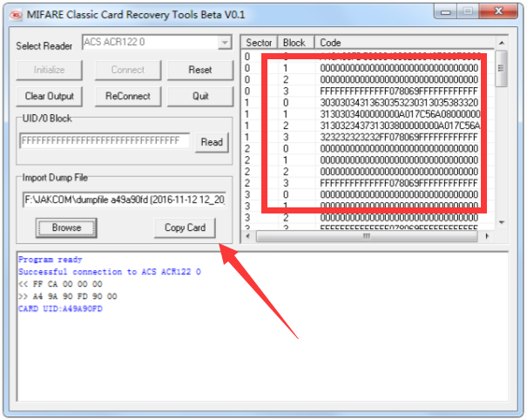The height and width of the screenshot is (420, 527).
Task: Select sector 2 block 0 row
Action: [368, 149]
